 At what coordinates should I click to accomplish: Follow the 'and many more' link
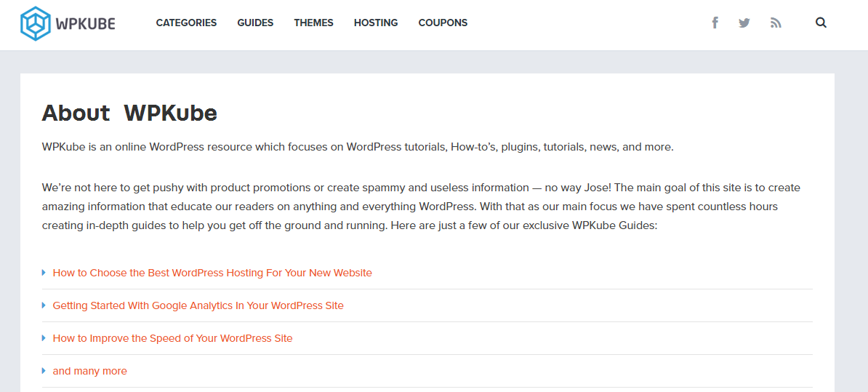[89, 372]
